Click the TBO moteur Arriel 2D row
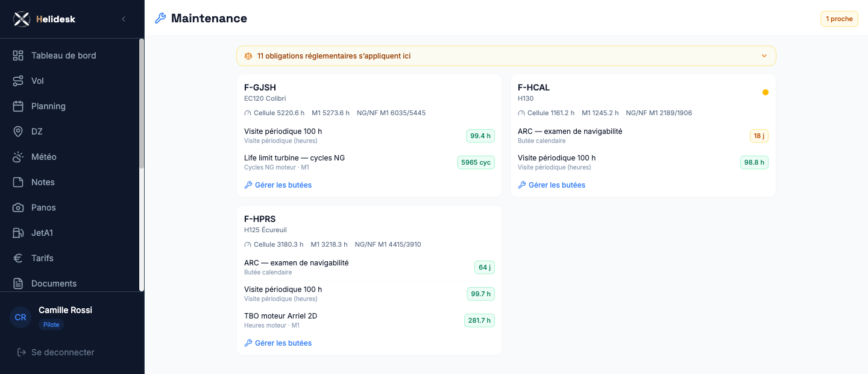The height and width of the screenshot is (374, 868). (x=370, y=320)
